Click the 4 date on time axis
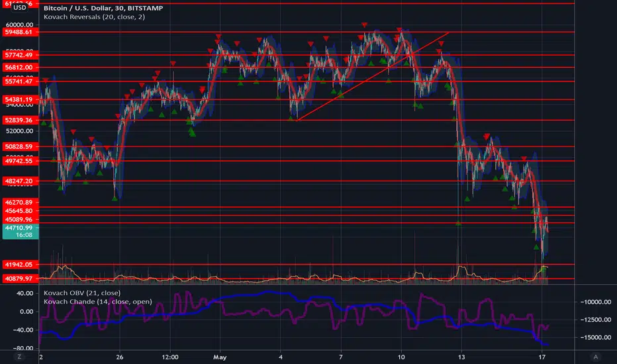 281,357
